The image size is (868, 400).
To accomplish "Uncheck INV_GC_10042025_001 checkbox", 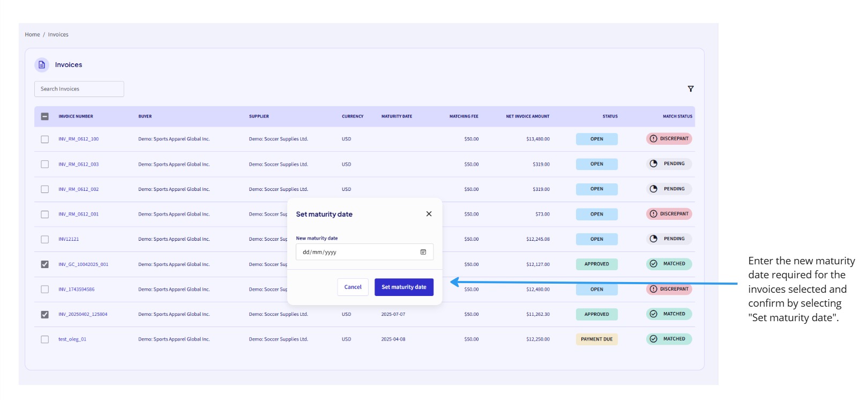I will tap(45, 264).
